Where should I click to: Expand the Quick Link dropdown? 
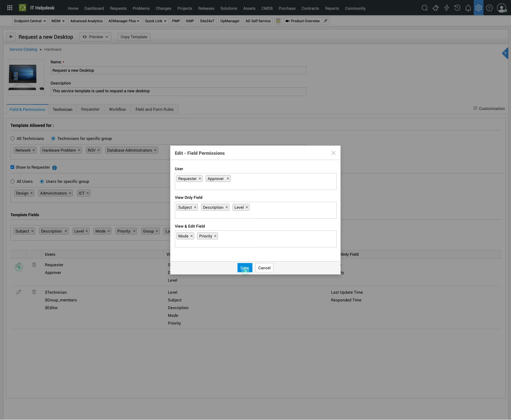pyautogui.click(x=155, y=21)
